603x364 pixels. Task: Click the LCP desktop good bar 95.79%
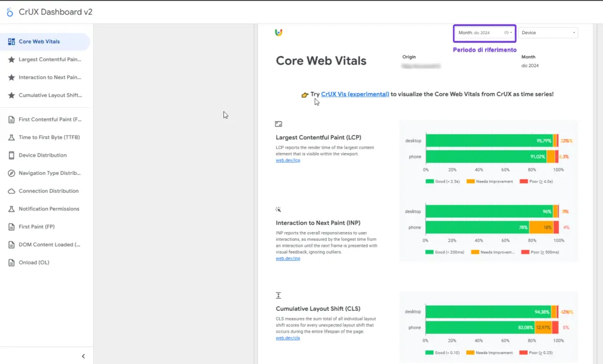(489, 140)
